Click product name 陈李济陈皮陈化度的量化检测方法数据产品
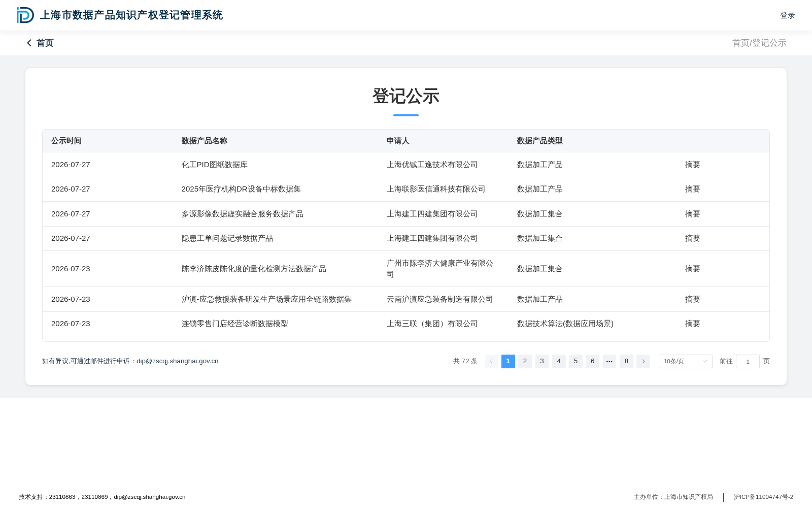The height and width of the screenshot is (508, 812). pos(254,269)
